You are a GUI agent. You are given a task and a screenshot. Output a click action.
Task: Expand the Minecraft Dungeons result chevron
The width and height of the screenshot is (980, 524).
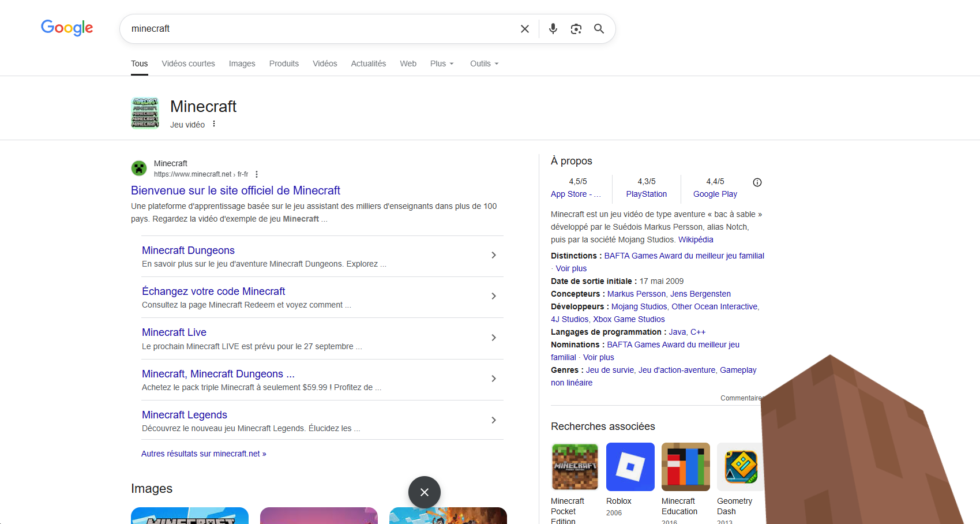click(x=493, y=255)
